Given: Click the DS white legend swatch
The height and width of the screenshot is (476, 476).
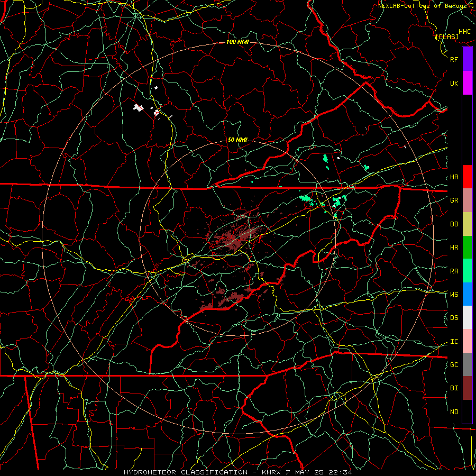Looking at the screenshot, I should pyautogui.click(x=467, y=317).
